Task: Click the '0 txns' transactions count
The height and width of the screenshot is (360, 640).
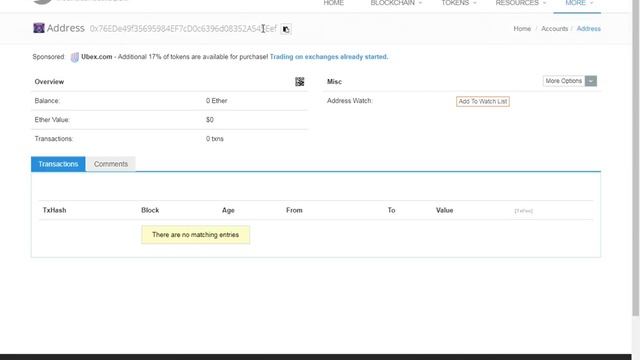Action: (215, 139)
